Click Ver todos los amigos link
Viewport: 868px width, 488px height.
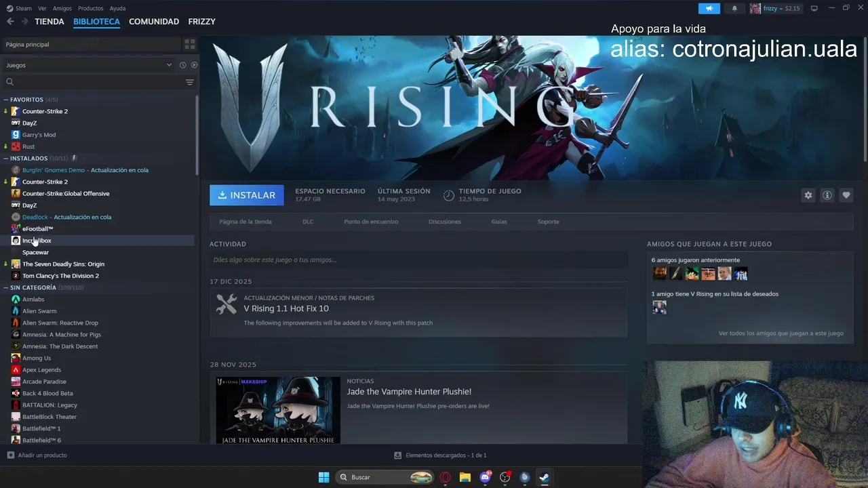(x=781, y=333)
